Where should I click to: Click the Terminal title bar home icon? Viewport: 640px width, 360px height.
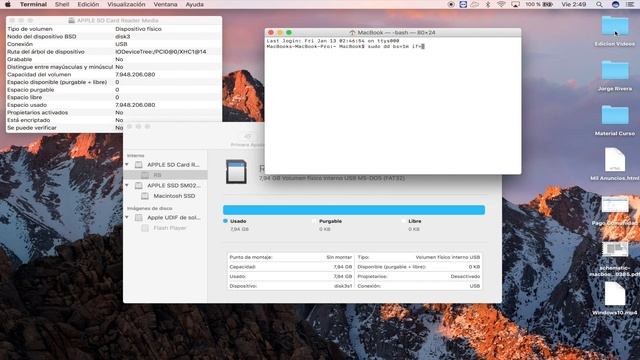[x=352, y=32]
